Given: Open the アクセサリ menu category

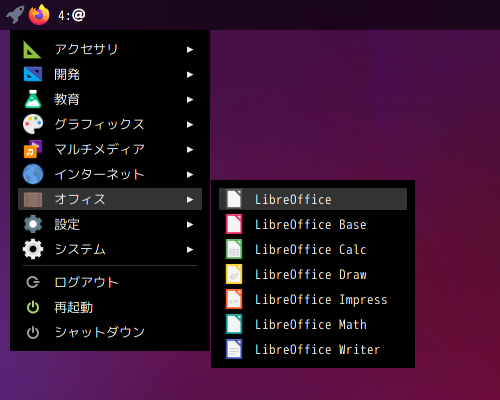Looking at the screenshot, I should pyautogui.click(x=110, y=50).
